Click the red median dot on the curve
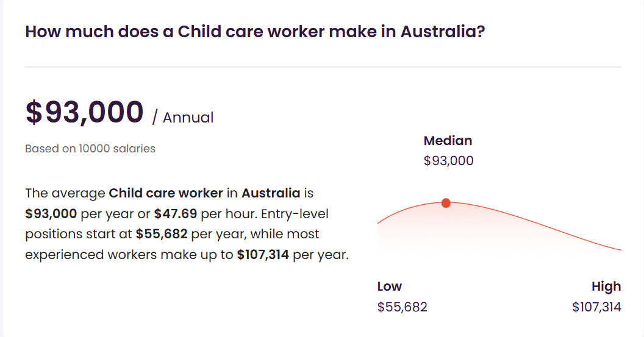The width and height of the screenshot is (644, 337). (x=446, y=203)
